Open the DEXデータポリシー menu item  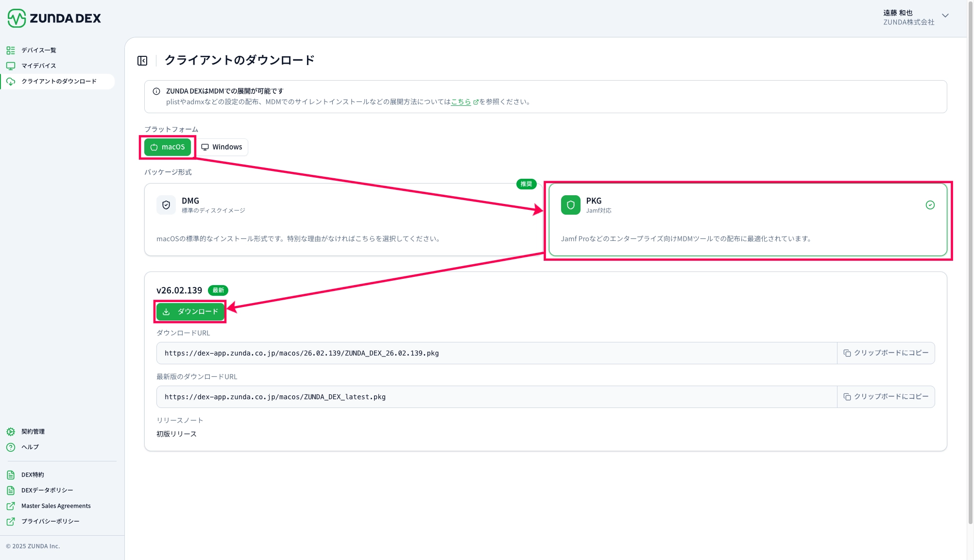47,491
